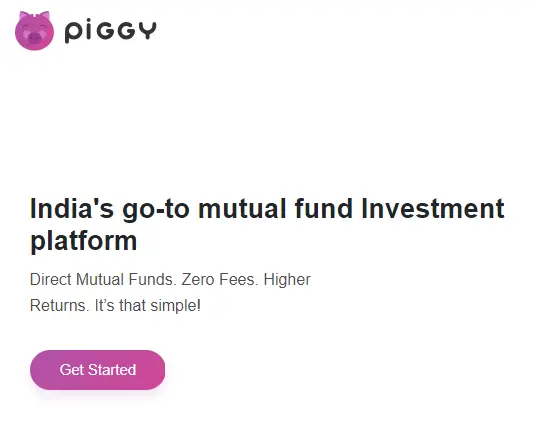This screenshot has height=422, width=537.
Task: Click the word "Investment" in headline
Action: (433, 209)
